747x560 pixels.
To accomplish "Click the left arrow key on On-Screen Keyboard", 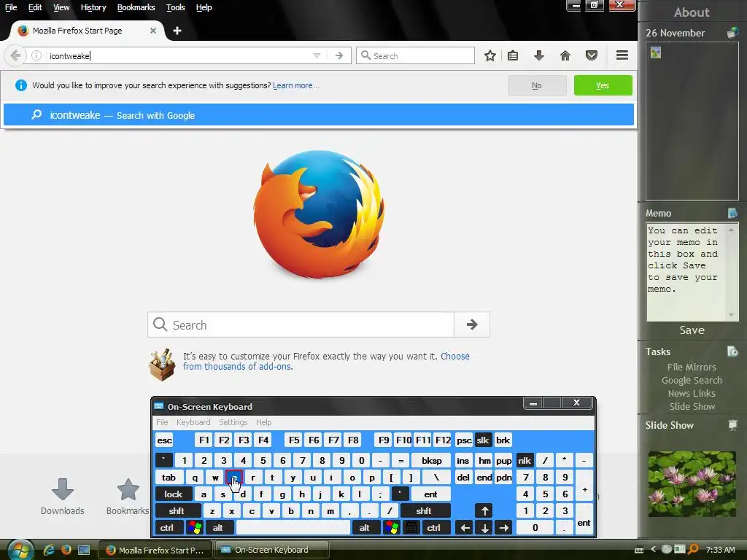I will (465, 528).
